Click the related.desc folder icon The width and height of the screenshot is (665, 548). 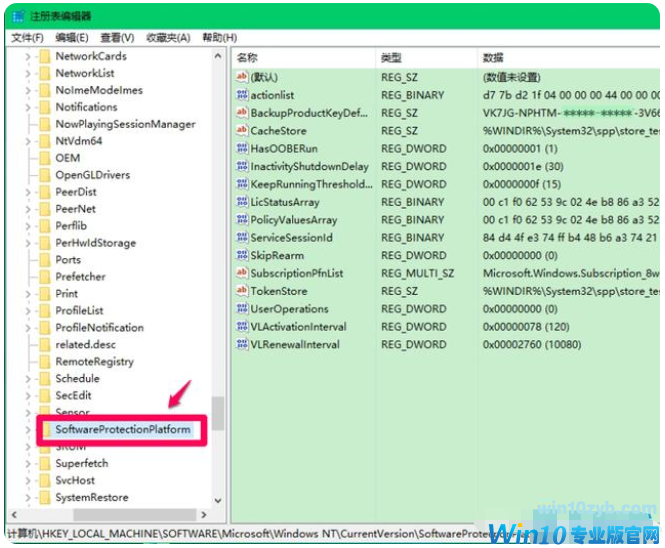(45, 345)
